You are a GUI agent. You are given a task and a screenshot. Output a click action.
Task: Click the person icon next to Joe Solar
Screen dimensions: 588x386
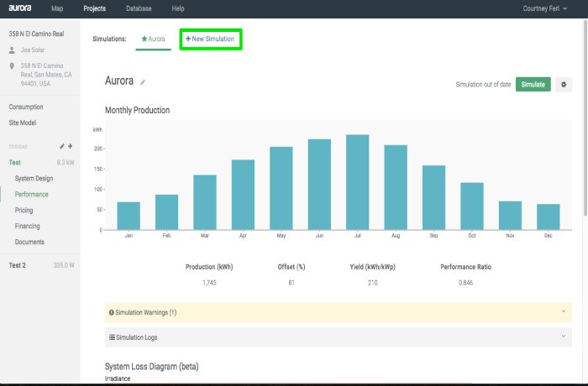coord(12,50)
